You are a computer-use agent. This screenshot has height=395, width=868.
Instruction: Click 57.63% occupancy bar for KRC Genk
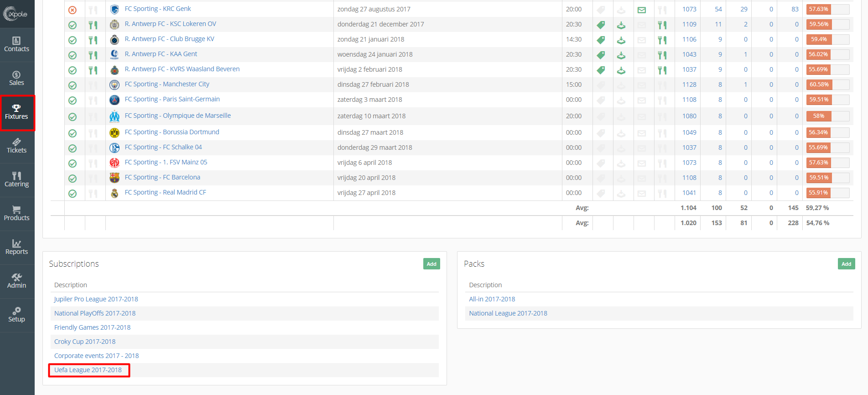[828, 9]
